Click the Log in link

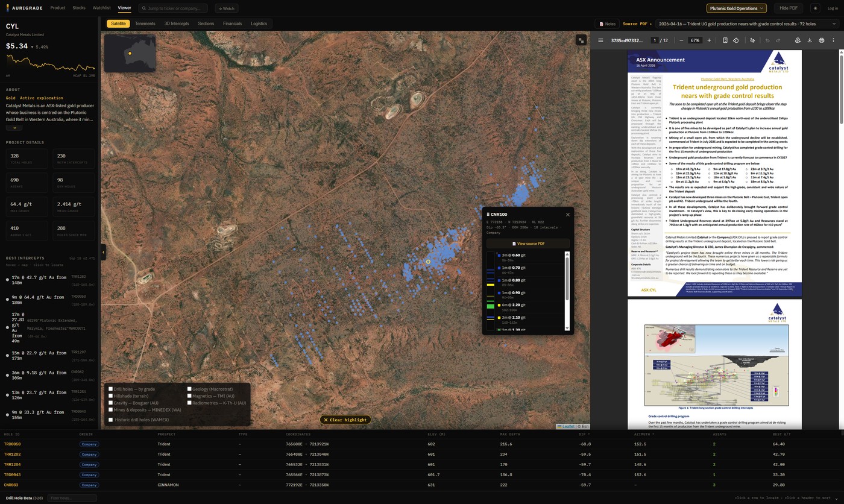[832, 8]
